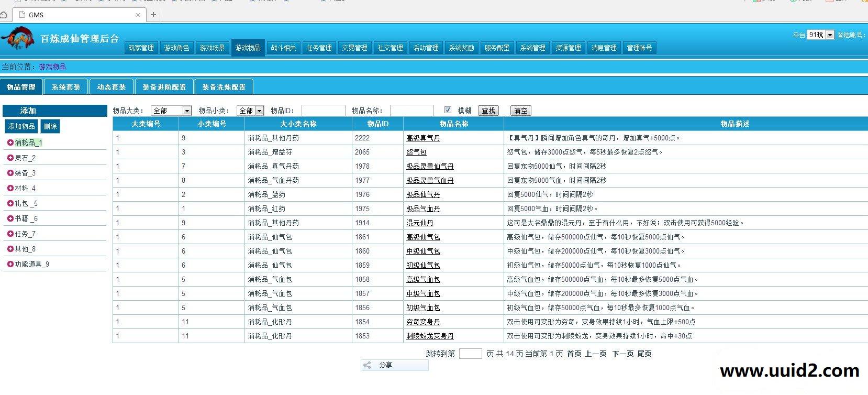Open the 资源管理 menu
Image resolution: width=868 pixels, height=395 pixels.
tap(569, 48)
